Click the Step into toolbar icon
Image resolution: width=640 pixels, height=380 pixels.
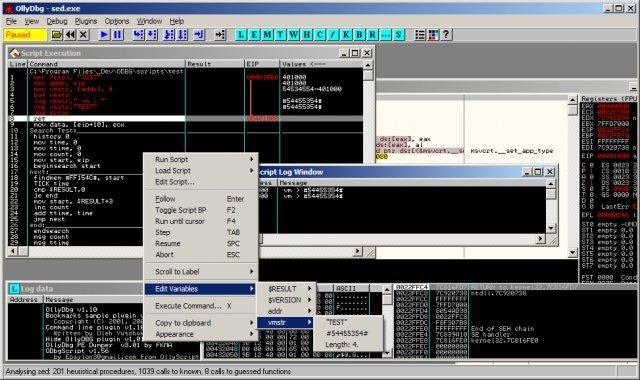pos(139,35)
